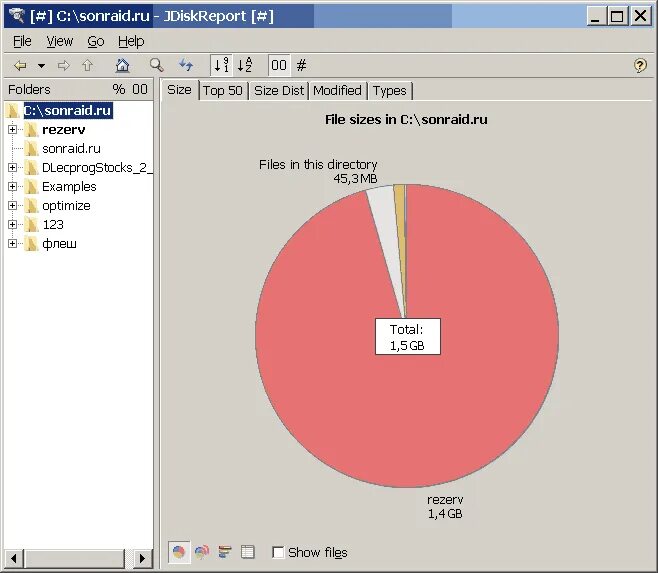Expand the Examples folder node

pyautogui.click(x=12, y=186)
